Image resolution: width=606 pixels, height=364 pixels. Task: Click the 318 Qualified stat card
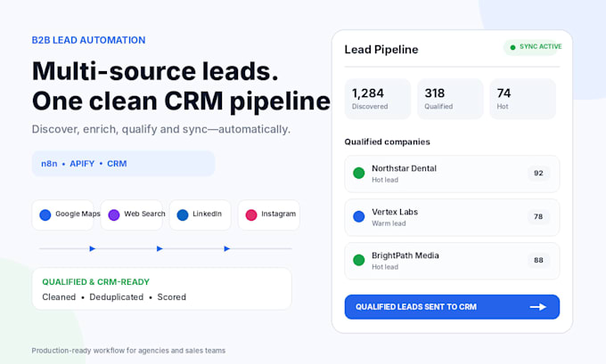(x=450, y=99)
